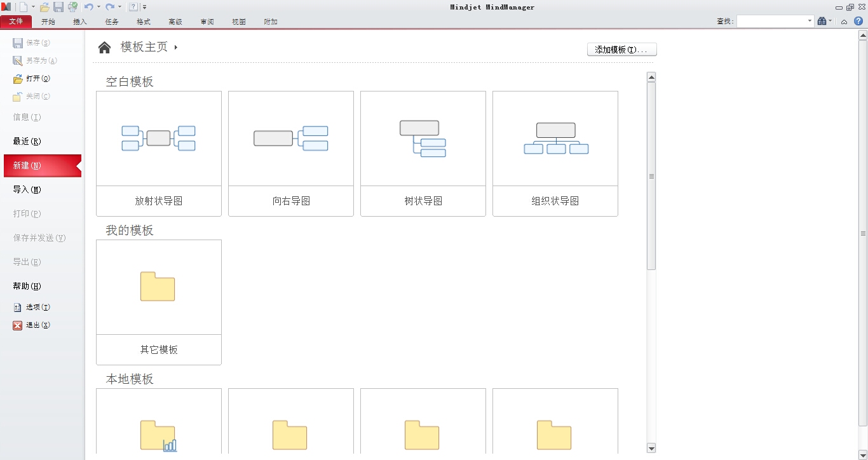Click the window's outer scrollbar down arrow

point(863,454)
